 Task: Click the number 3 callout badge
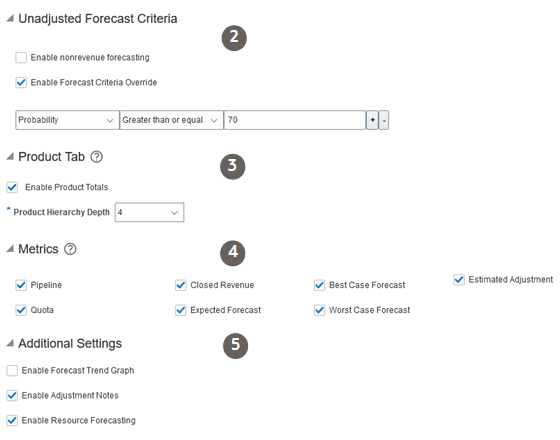[232, 166]
